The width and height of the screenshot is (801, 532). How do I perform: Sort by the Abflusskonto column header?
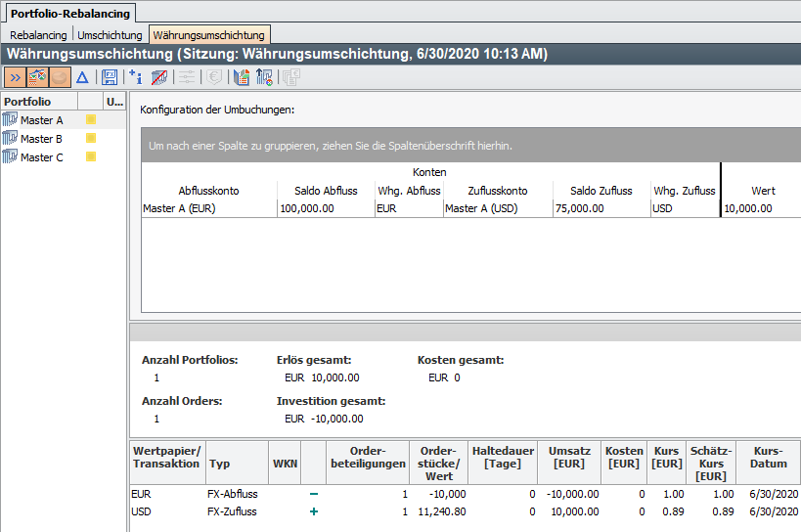click(x=208, y=191)
